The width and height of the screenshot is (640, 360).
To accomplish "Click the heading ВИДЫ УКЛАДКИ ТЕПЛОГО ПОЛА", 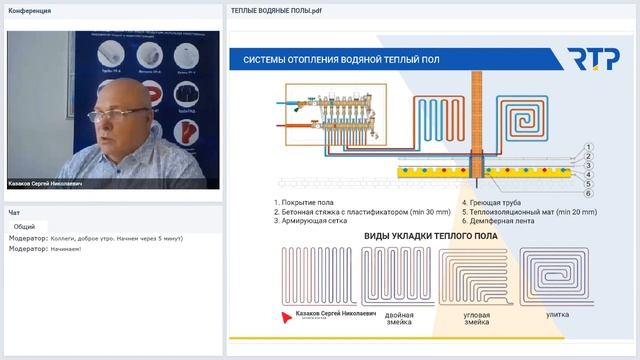I will coord(431,236).
